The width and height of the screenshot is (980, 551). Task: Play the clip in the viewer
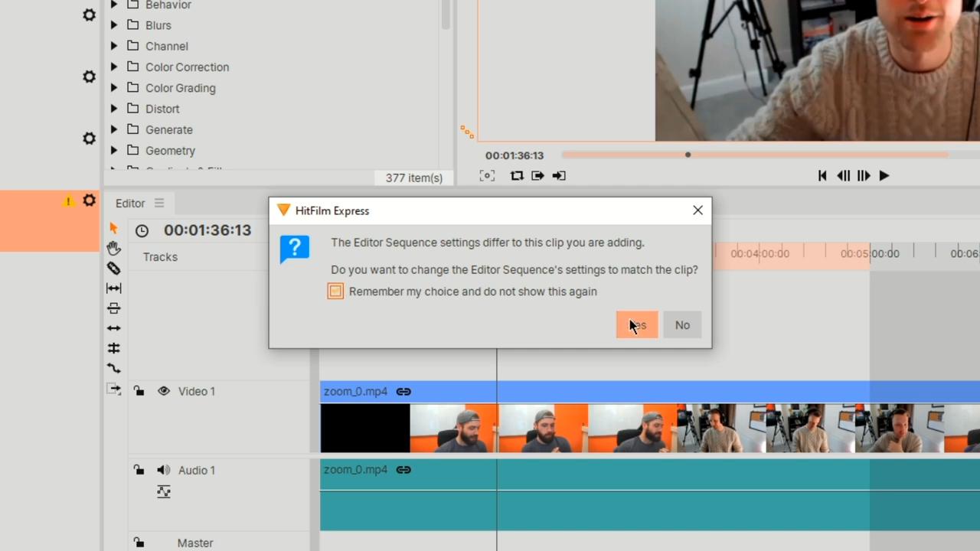click(x=884, y=175)
